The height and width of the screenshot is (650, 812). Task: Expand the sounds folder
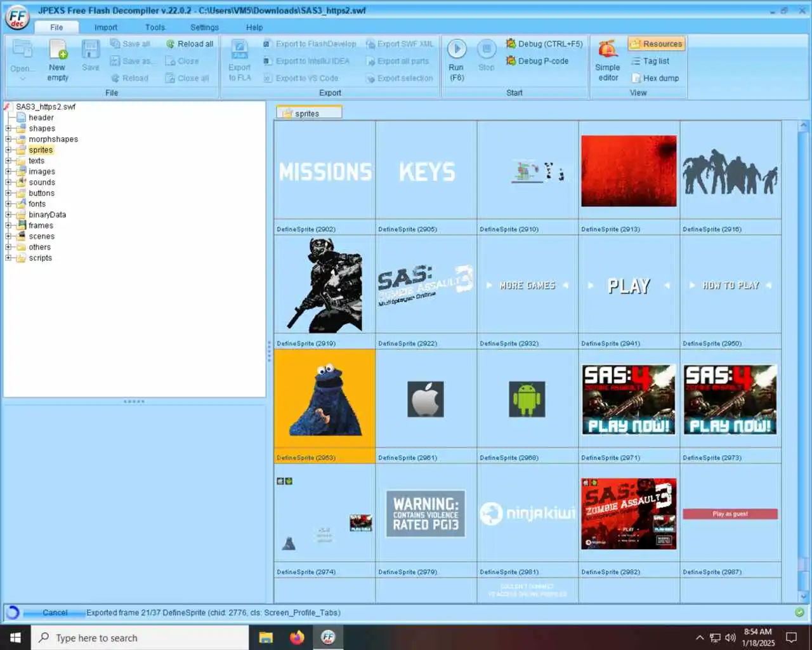8,182
